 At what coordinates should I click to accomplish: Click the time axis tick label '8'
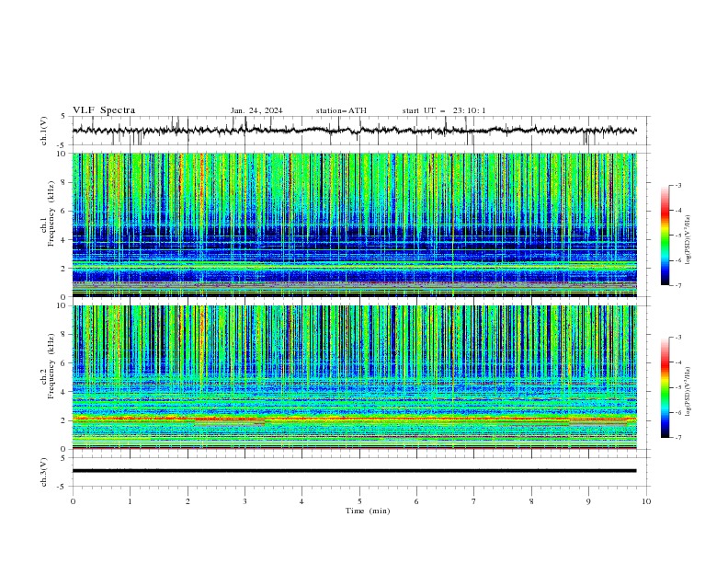[x=531, y=501]
